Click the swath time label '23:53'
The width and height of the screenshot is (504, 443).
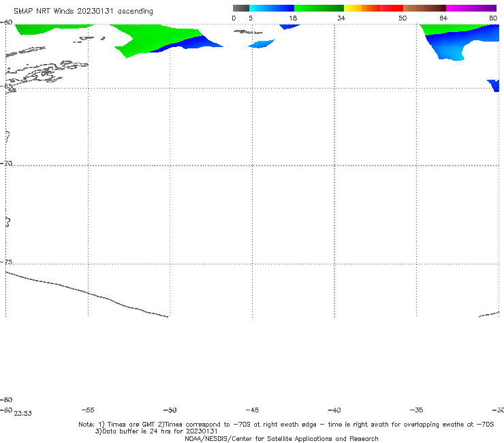click(23, 414)
